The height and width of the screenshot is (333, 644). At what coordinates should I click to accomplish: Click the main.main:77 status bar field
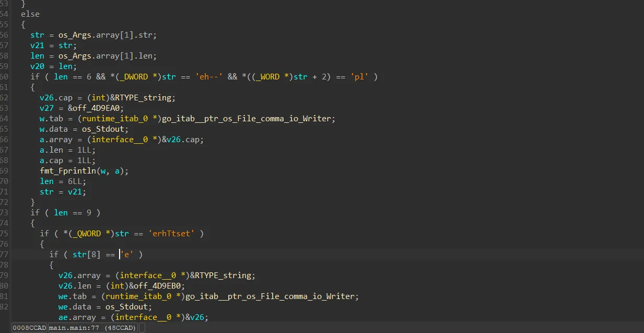click(x=93, y=328)
